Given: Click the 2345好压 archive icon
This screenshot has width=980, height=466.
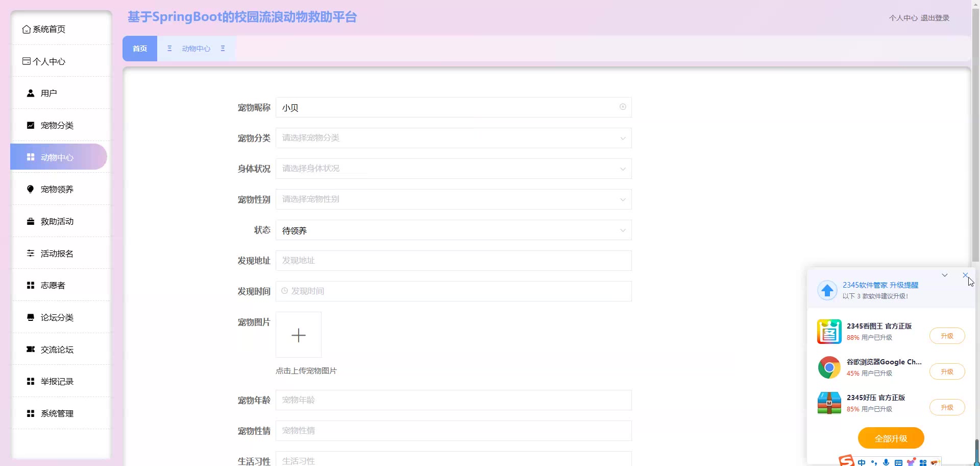Looking at the screenshot, I should pos(829,403).
